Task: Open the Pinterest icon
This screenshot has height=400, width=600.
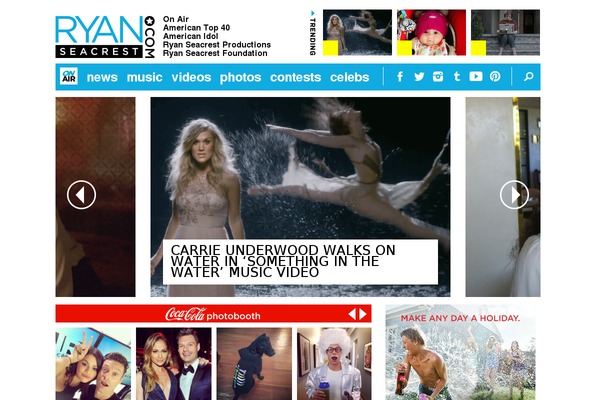Action: click(495, 77)
